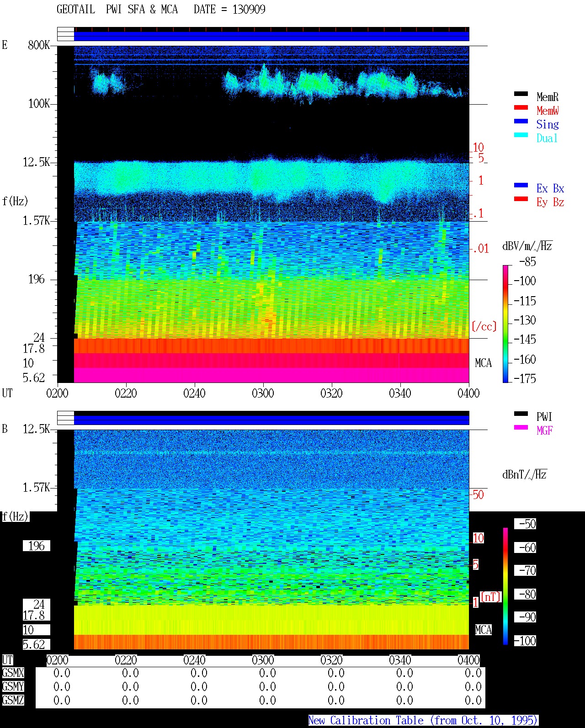This screenshot has height=728, width=585.
Task: Click '12.5K' on the E panel axis
Action: tap(36, 162)
